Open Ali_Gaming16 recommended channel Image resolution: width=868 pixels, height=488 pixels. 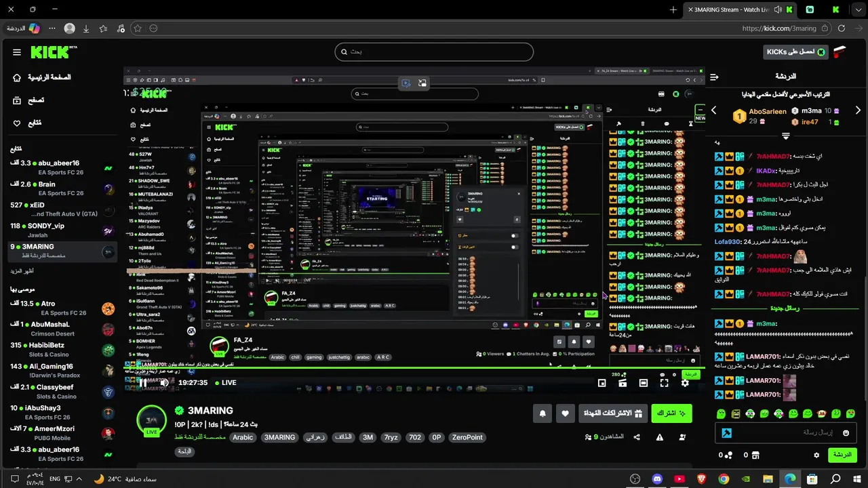tap(61, 371)
